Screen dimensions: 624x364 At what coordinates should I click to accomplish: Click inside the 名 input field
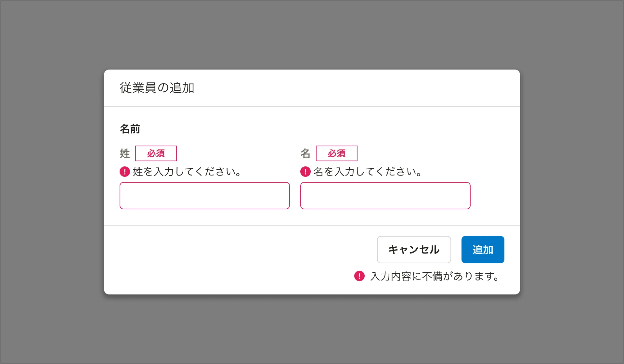coord(385,195)
